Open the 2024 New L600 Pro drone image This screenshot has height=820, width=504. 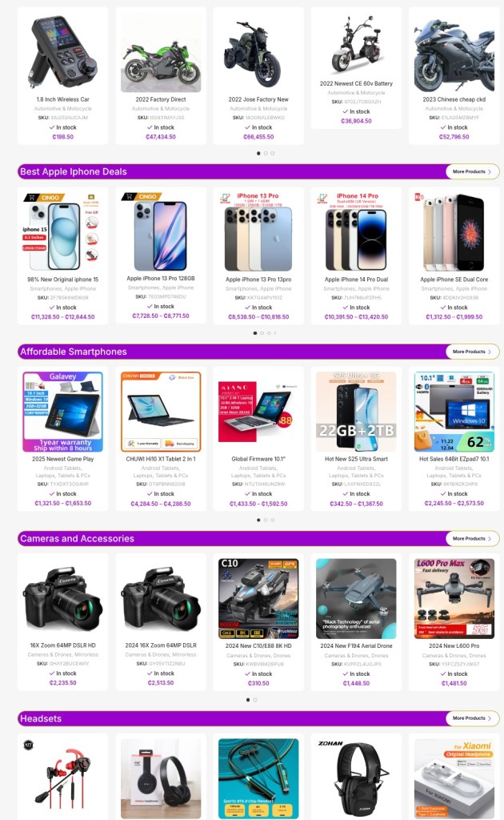pyautogui.click(x=454, y=599)
